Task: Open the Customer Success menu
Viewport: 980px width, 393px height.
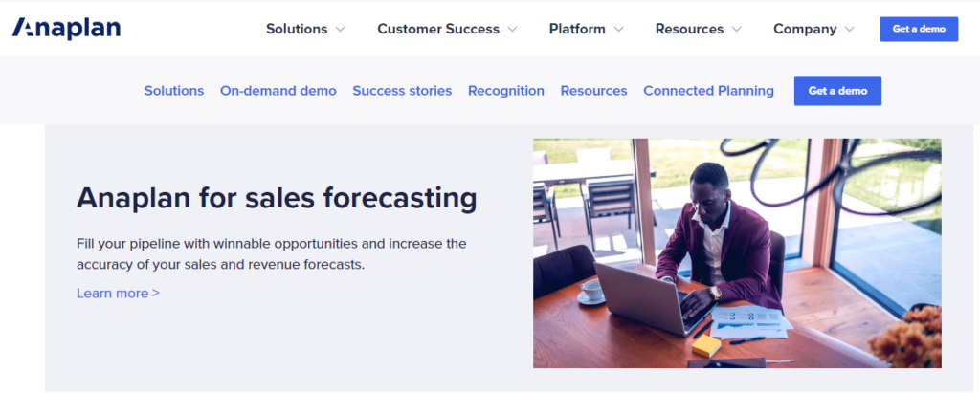Action: pyautogui.click(x=438, y=29)
